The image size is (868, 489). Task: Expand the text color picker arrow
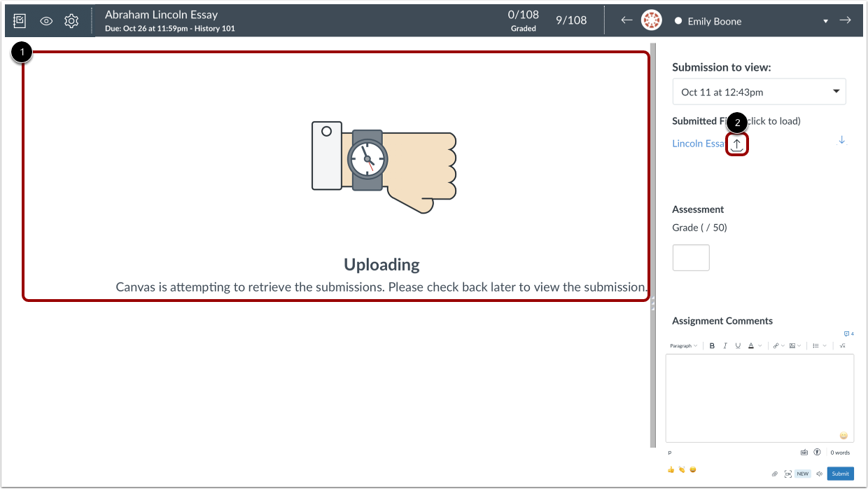point(759,345)
